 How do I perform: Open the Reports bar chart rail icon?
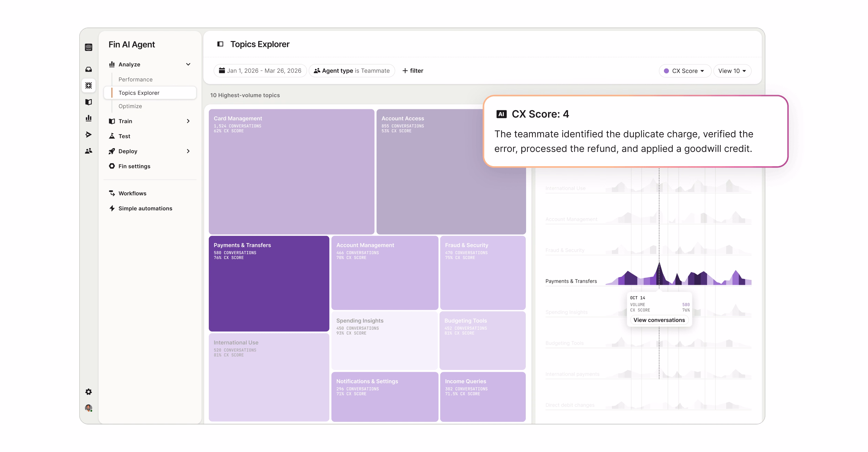pos(89,118)
